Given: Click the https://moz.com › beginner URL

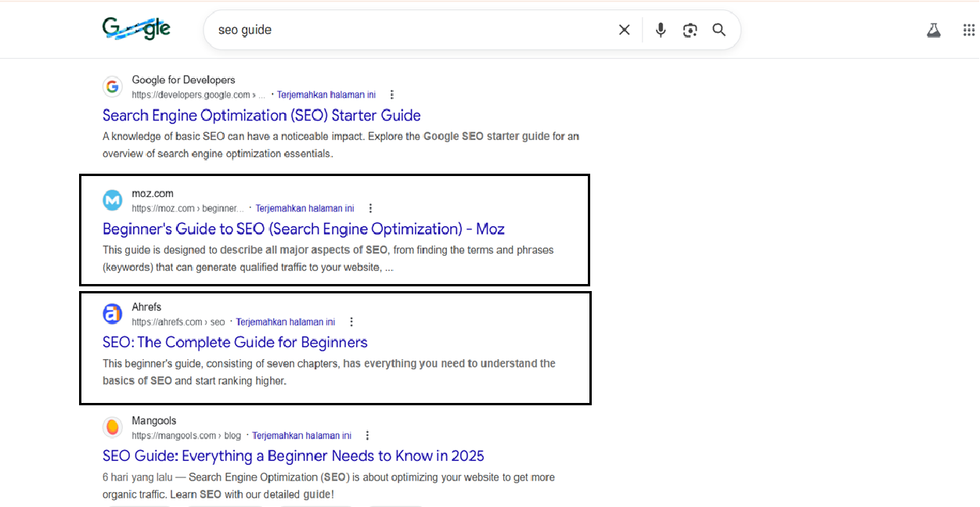Looking at the screenshot, I should click(188, 208).
